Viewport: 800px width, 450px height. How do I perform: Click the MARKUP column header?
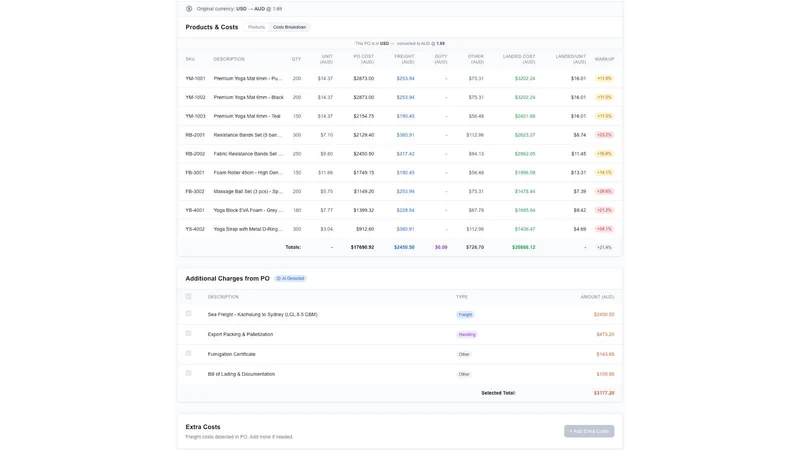[604, 59]
